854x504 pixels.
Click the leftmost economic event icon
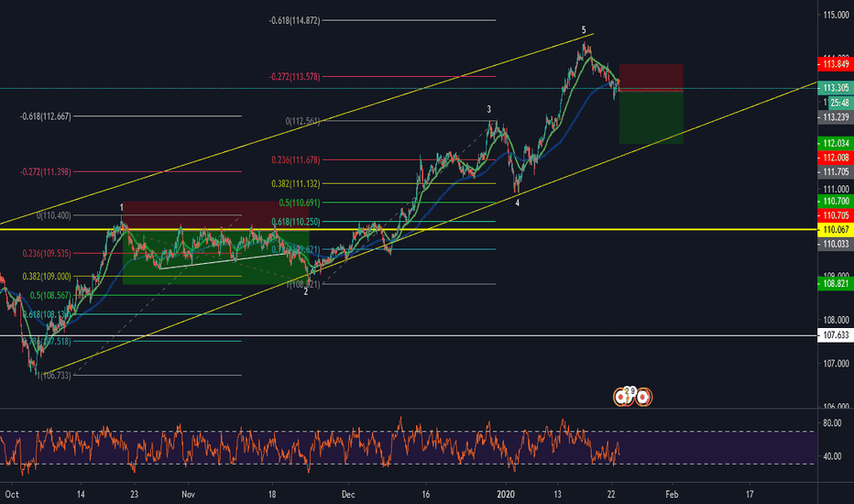click(621, 397)
